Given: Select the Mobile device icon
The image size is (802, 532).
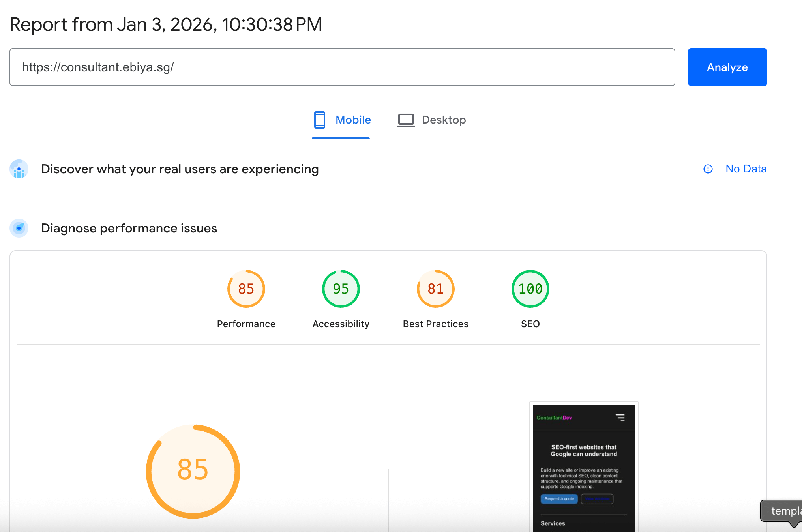Looking at the screenshot, I should click(x=319, y=120).
